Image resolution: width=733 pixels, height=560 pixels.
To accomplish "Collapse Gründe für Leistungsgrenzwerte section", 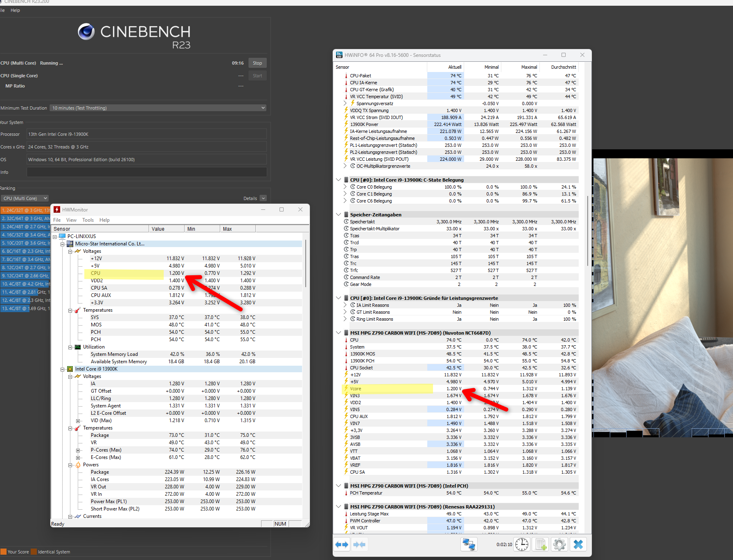I will [338, 298].
